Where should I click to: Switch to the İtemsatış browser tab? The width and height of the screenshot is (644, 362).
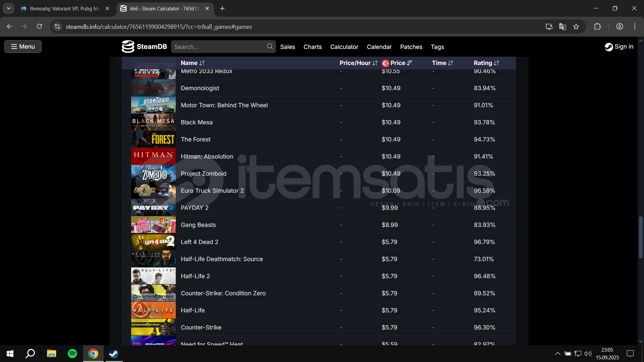tap(65, 8)
